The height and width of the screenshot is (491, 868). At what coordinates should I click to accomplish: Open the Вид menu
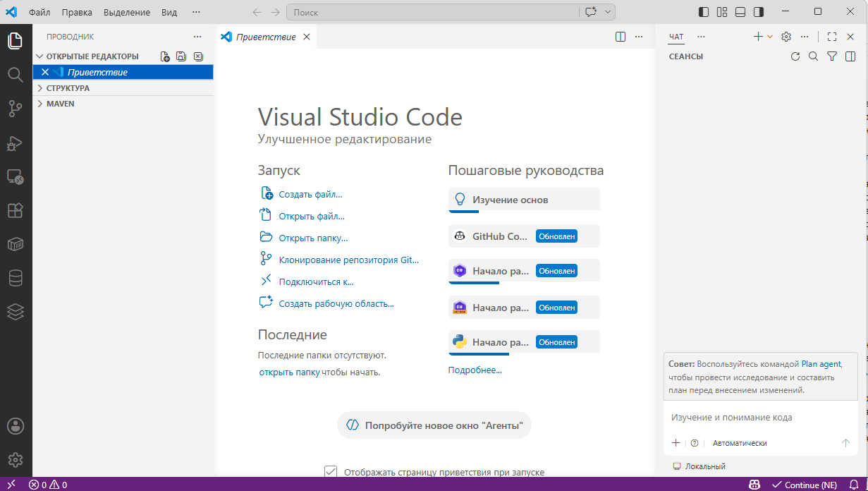(x=169, y=12)
